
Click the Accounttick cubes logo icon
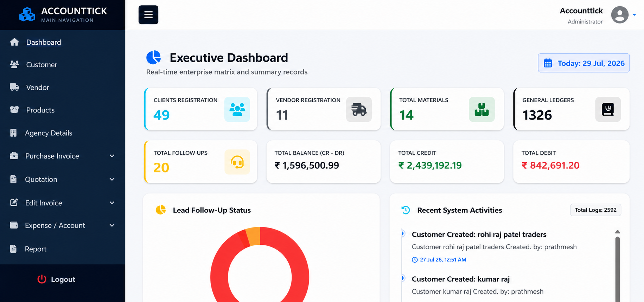tap(27, 15)
